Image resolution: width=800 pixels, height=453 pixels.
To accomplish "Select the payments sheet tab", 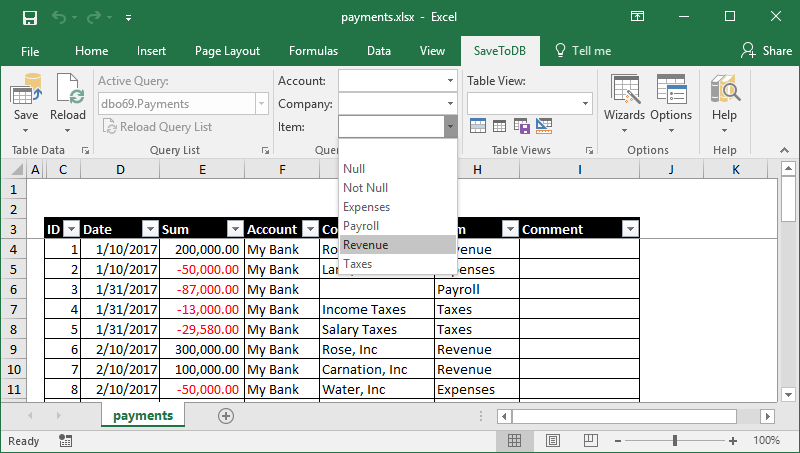I will (x=143, y=416).
